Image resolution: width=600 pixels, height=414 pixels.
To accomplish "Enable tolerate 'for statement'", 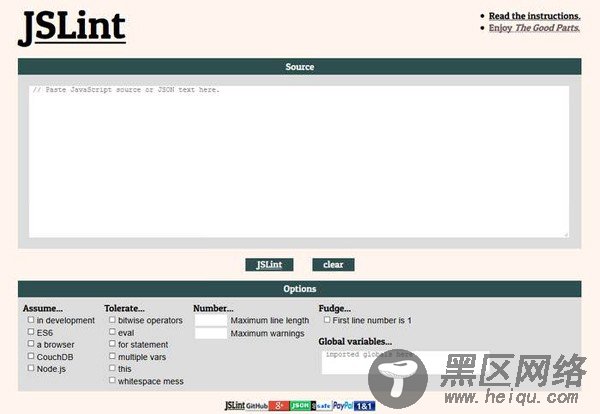I will (x=112, y=344).
